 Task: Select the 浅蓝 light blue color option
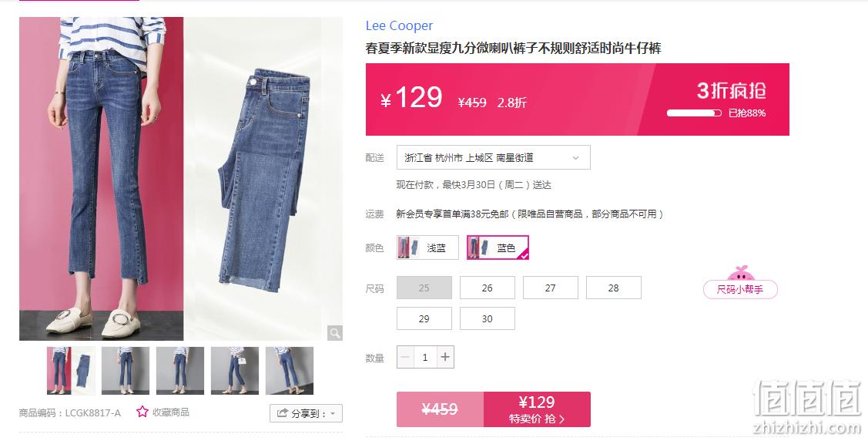[428, 247]
